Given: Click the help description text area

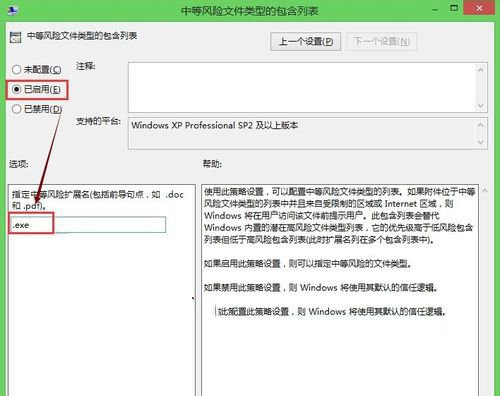Looking at the screenshot, I should click(x=340, y=290).
